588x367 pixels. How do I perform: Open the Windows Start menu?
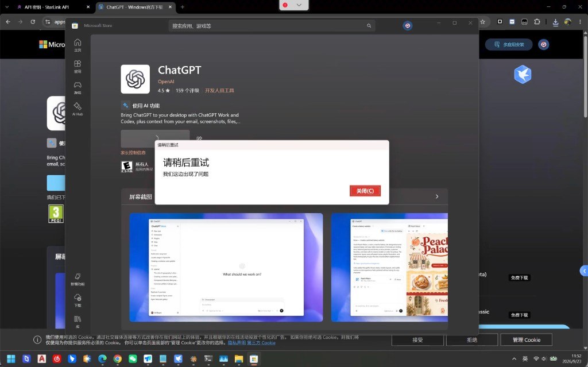point(11,359)
